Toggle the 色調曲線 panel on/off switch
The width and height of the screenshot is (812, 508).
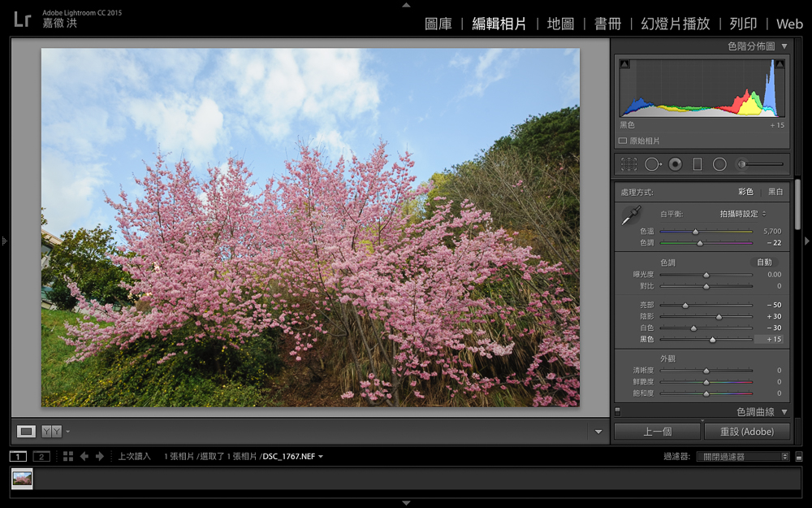click(618, 412)
